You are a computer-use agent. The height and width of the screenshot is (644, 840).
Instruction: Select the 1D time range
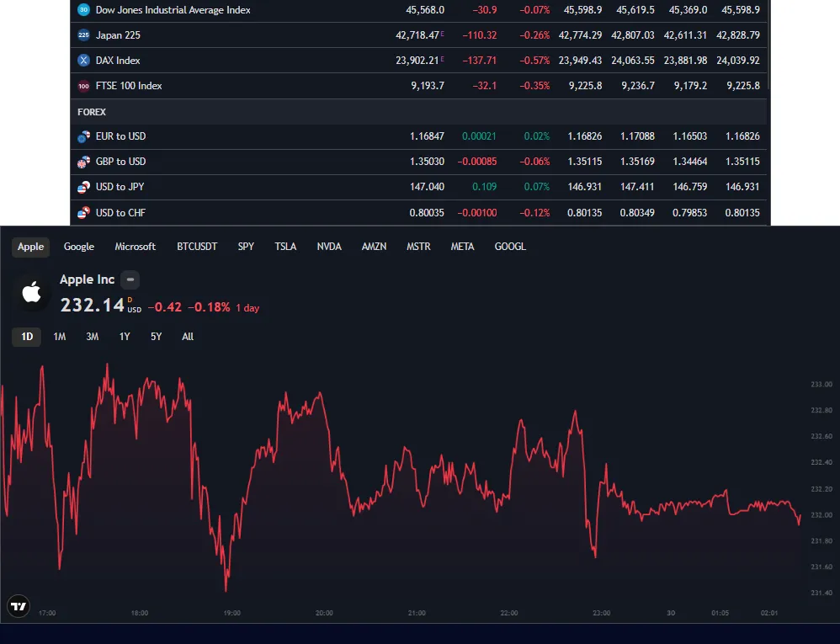pyautogui.click(x=27, y=337)
